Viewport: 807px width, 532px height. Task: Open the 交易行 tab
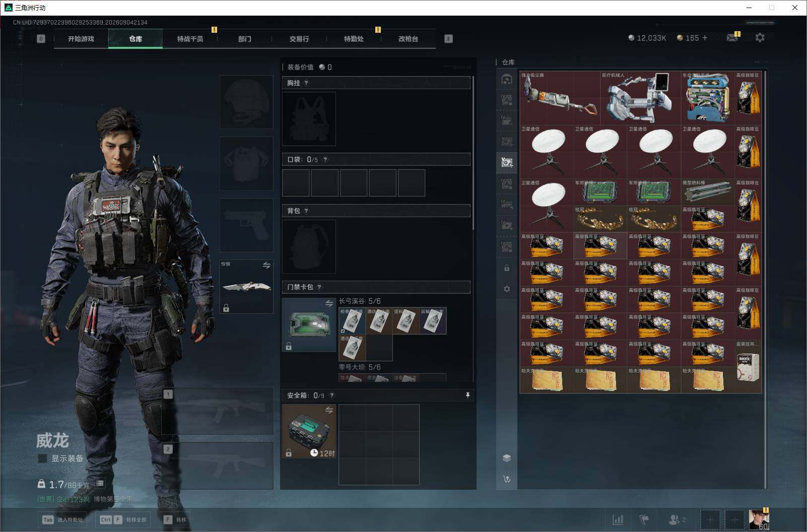click(299, 39)
